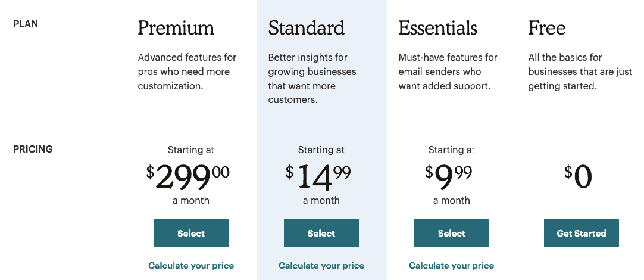644x280 pixels.
Task: Select the Premium plan button
Action: (191, 233)
